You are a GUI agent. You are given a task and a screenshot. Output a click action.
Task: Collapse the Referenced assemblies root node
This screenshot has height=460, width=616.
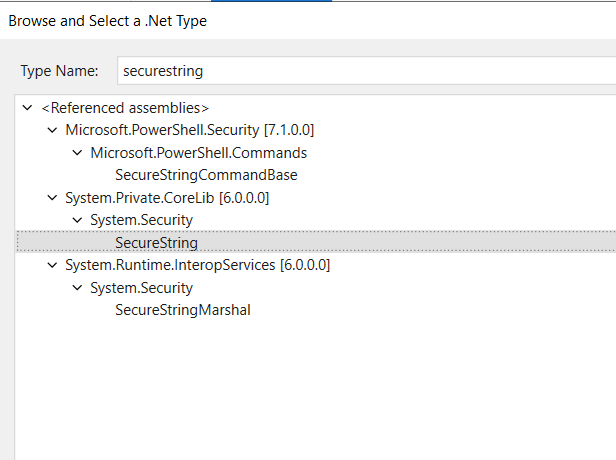(27, 107)
